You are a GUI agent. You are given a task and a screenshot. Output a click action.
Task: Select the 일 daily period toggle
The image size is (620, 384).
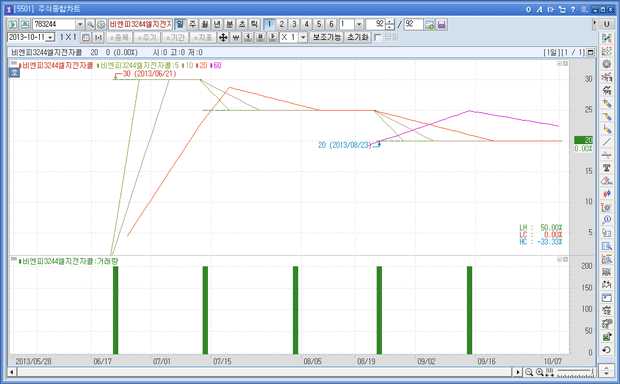[x=180, y=25]
